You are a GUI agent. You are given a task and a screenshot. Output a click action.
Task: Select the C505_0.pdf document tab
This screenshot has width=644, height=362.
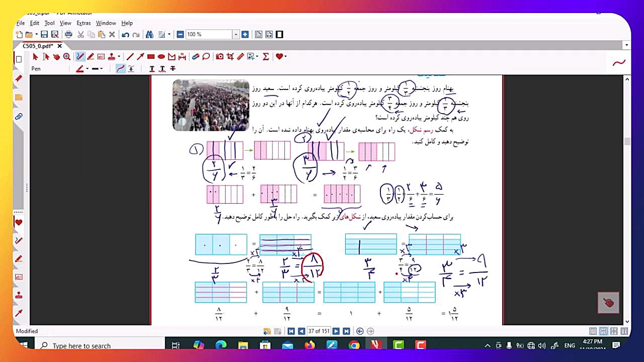pyautogui.click(x=38, y=46)
